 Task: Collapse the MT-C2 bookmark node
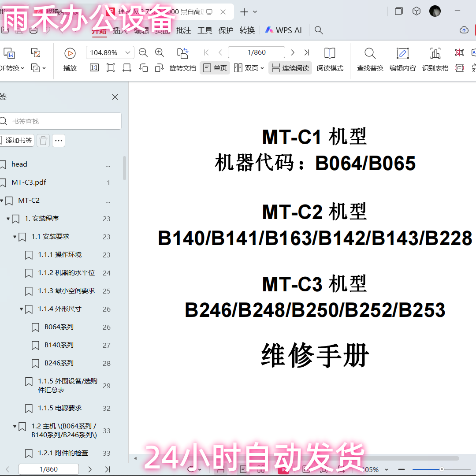tap(2, 201)
